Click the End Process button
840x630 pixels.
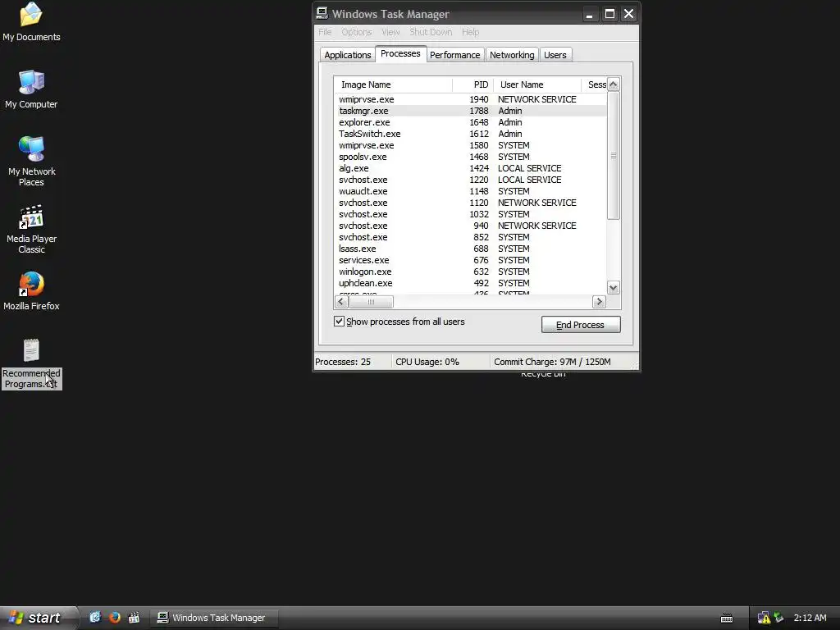click(581, 325)
